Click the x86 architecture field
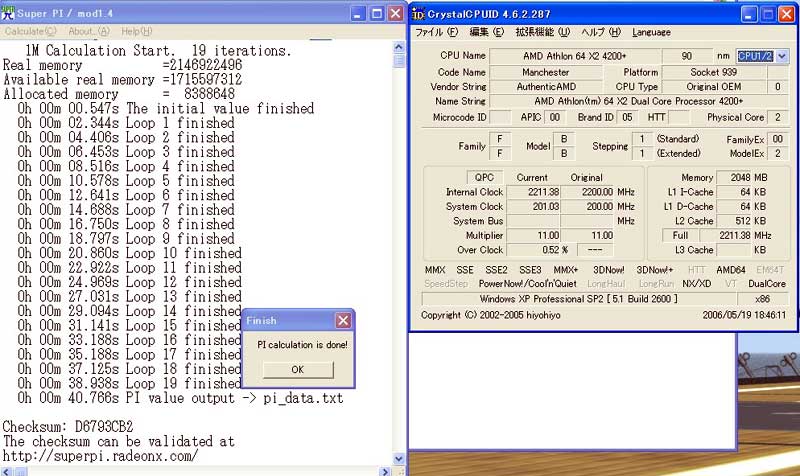Screen dimensions: 800x476 pyautogui.click(x=762, y=298)
